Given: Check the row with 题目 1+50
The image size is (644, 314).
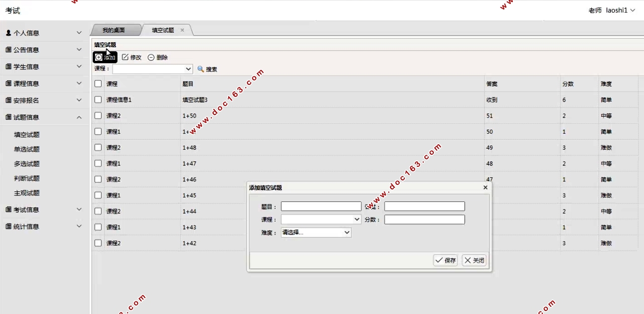Looking at the screenshot, I should tap(98, 116).
